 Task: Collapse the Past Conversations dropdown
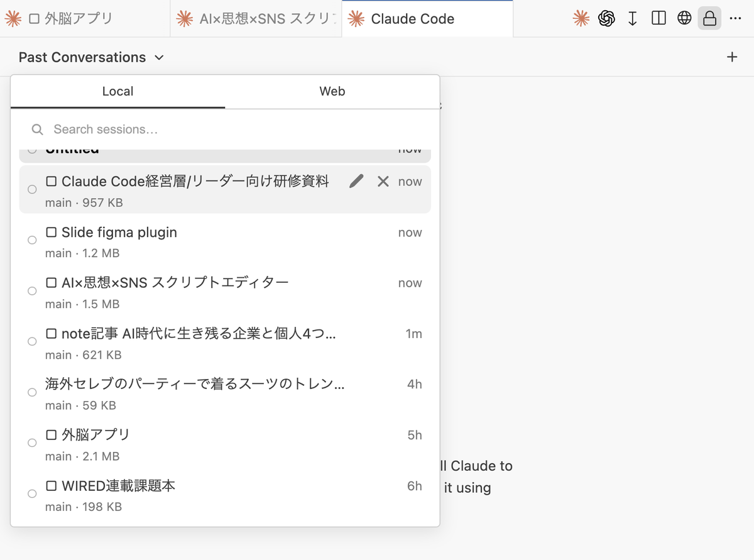pos(91,57)
